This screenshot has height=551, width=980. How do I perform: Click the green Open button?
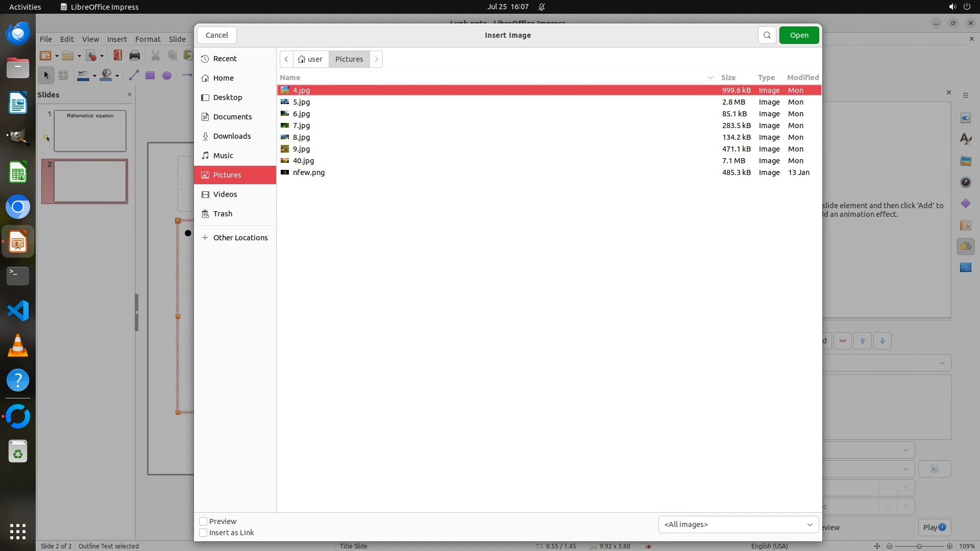[x=799, y=35]
